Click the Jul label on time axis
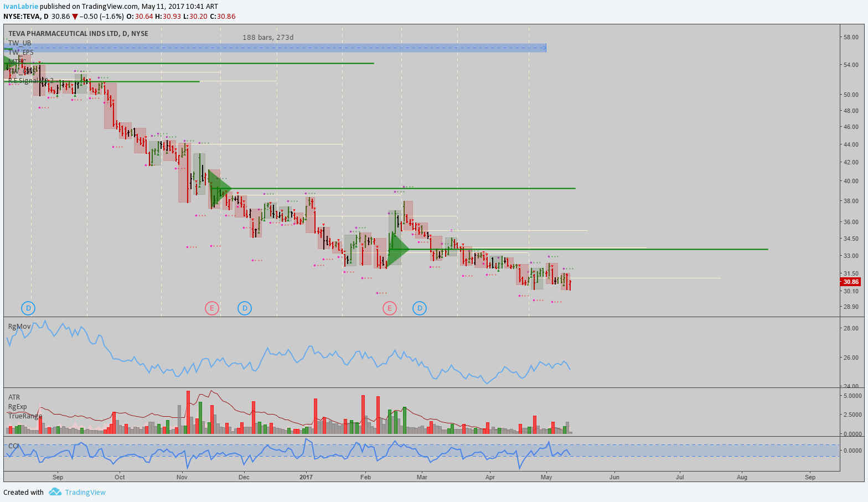The height and width of the screenshot is (502, 868). (680, 477)
